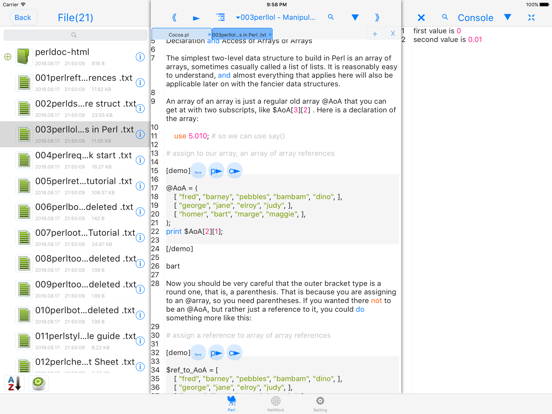Run the script with play button
This screenshot has height=414, width=552.
[x=196, y=18]
